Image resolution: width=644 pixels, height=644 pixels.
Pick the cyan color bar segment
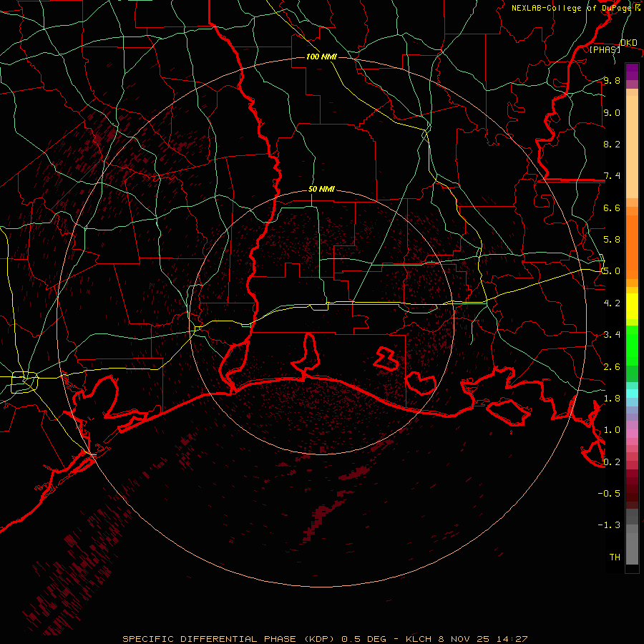(x=632, y=394)
